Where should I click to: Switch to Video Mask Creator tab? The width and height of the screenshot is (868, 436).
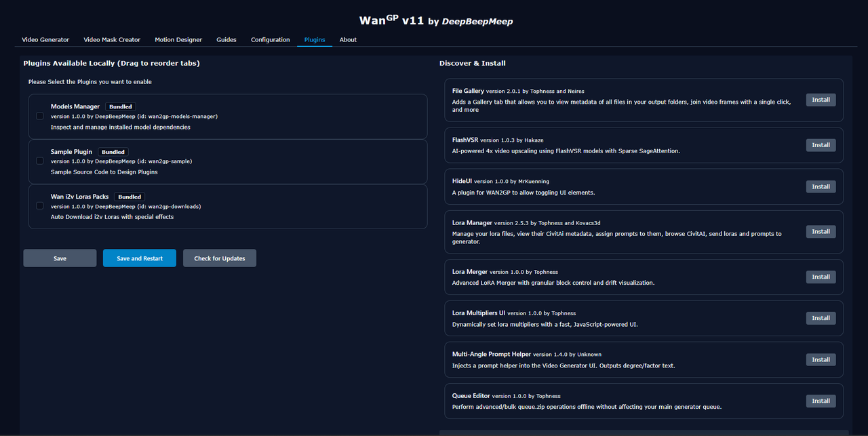pyautogui.click(x=112, y=39)
